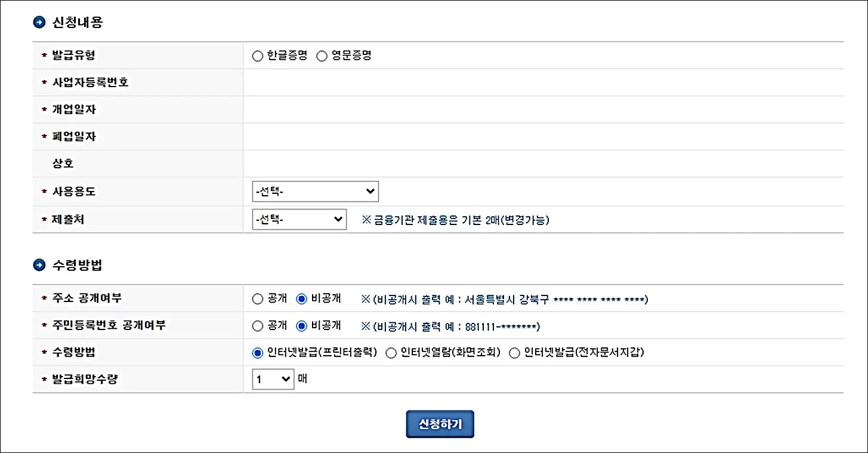Set 주소 공개여부 to 공개
Viewport: 868px width, 453px height.
point(258,298)
